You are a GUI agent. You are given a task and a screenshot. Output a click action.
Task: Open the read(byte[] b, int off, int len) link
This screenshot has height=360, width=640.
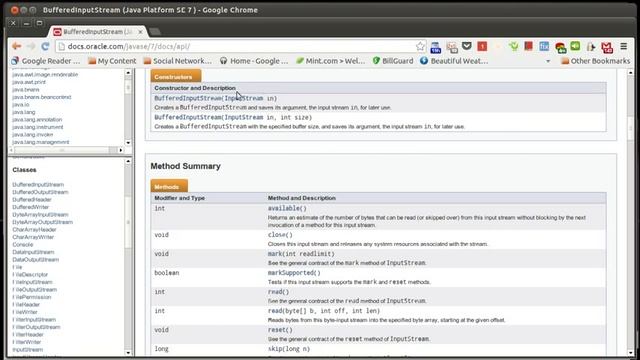pos(324,311)
